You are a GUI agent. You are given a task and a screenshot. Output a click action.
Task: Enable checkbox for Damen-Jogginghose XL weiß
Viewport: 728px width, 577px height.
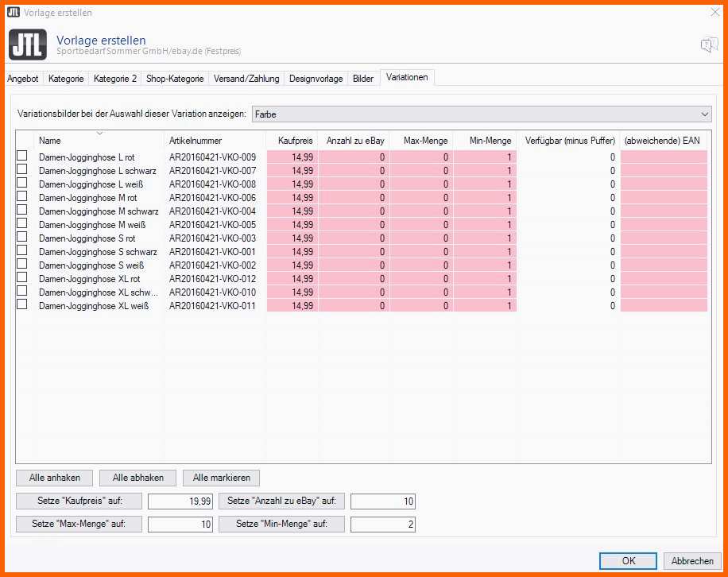click(22, 304)
